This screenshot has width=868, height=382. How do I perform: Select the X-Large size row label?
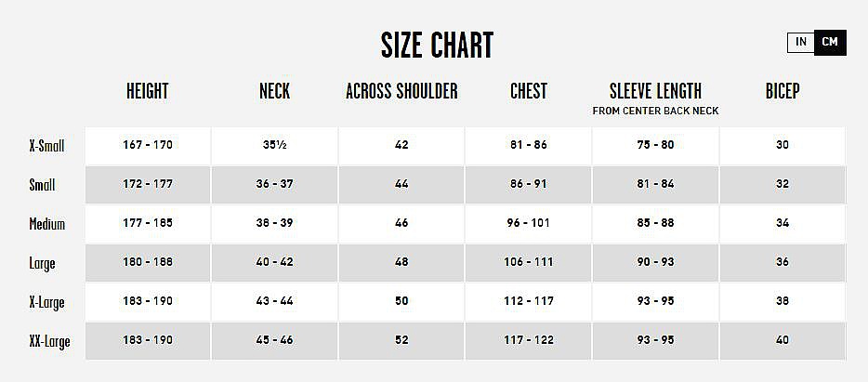[46, 302]
